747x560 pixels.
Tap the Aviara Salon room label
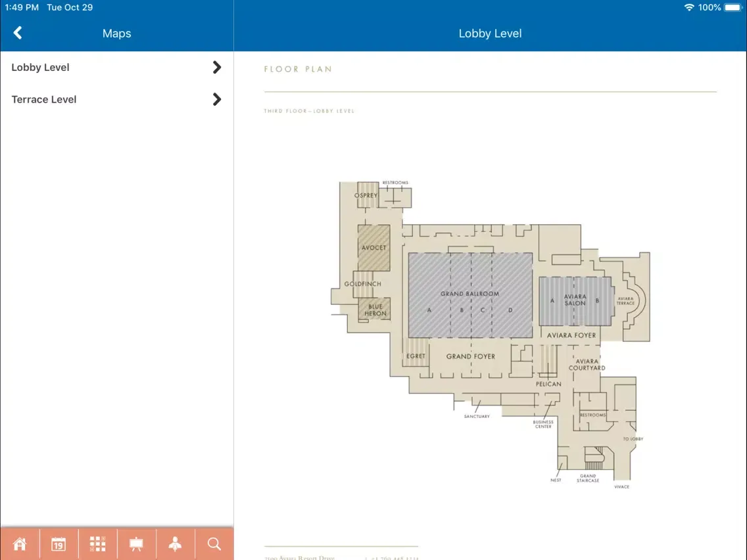(575, 300)
